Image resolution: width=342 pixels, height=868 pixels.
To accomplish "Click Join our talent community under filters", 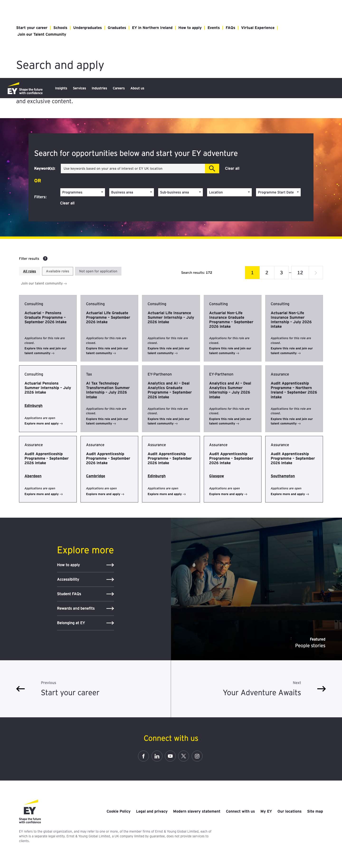I will [44, 283].
